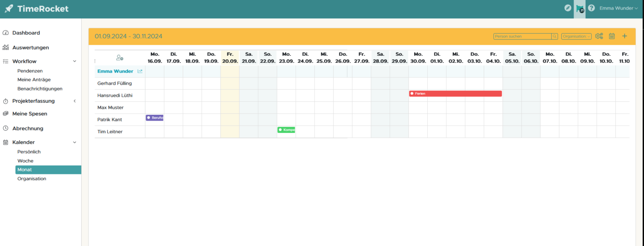This screenshot has width=644, height=246.
Task: Click the person-clock icon in table header
Action: (x=119, y=58)
